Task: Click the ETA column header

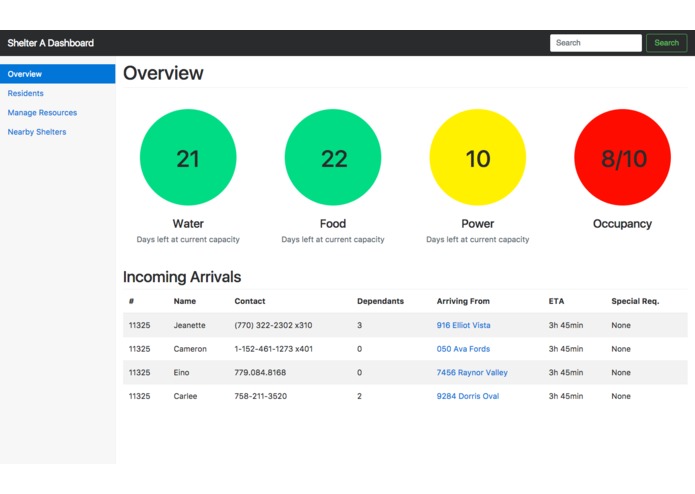Action: (556, 301)
